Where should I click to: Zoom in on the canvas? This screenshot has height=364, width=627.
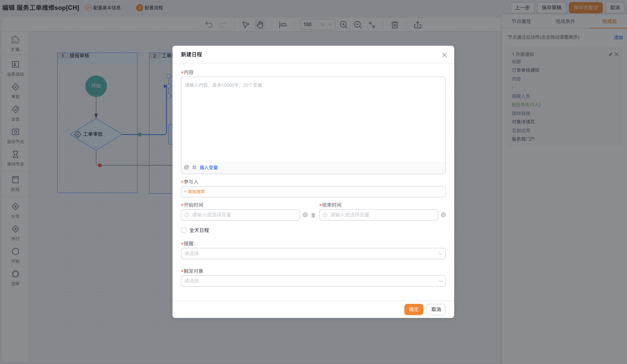point(344,25)
